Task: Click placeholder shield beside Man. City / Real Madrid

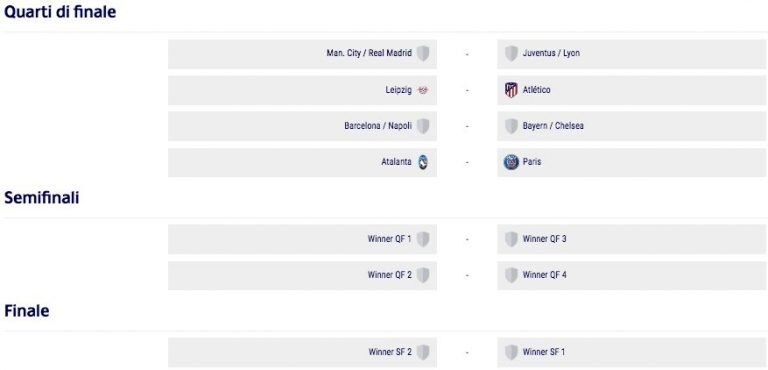Action: click(x=423, y=53)
